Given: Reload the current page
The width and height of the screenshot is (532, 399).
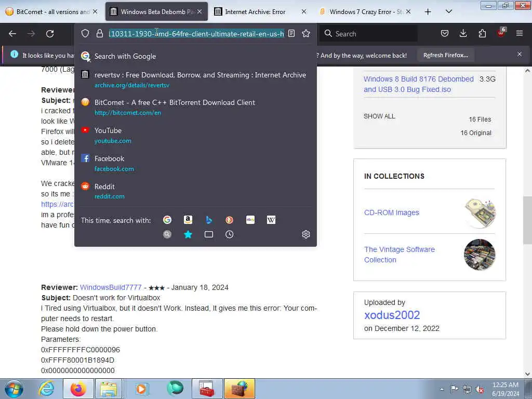Looking at the screenshot, I should click(x=50, y=34).
